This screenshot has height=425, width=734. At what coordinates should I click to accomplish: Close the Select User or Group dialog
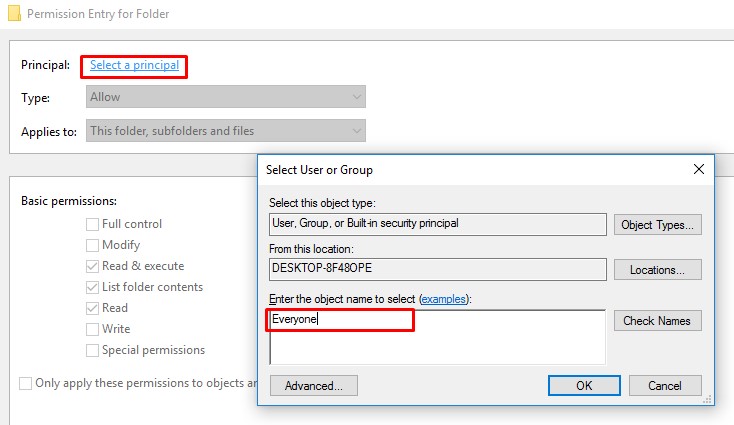pos(698,170)
